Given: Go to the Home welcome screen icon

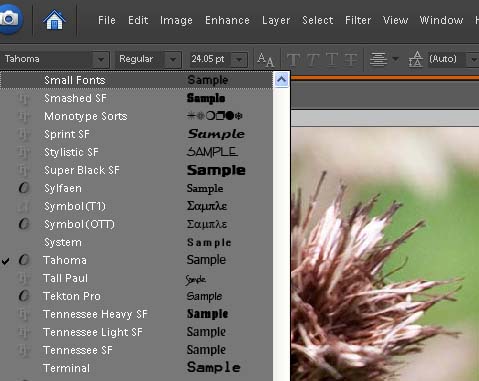Looking at the screenshot, I should (x=54, y=20).
